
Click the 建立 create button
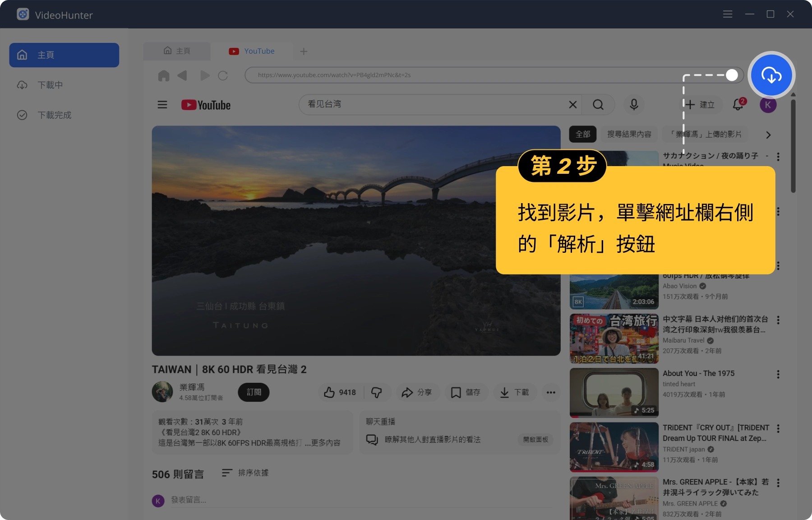click(700, 105)
